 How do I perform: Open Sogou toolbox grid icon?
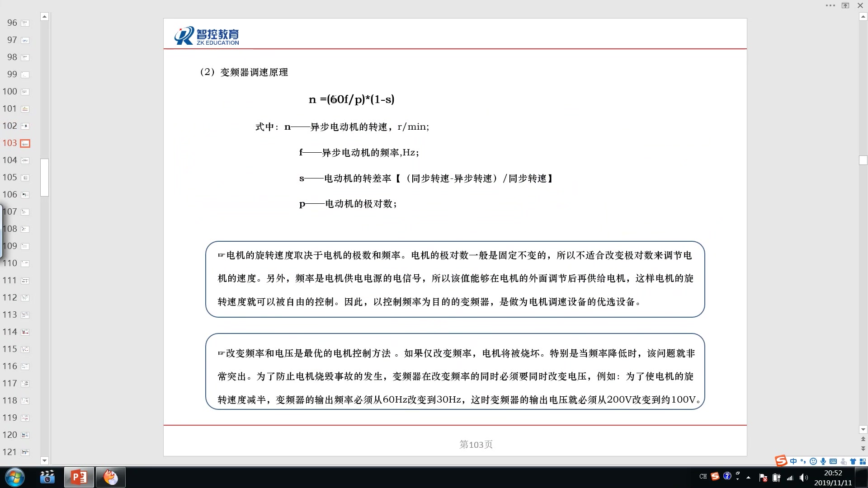pyautogui.click(x=863, y=461)
